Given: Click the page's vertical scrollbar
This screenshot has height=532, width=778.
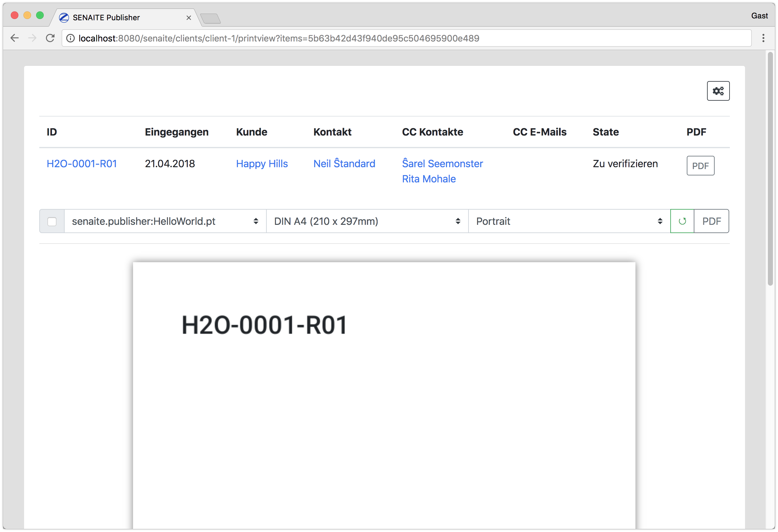Looking at the screenshot, I should (x=770, y=167).
